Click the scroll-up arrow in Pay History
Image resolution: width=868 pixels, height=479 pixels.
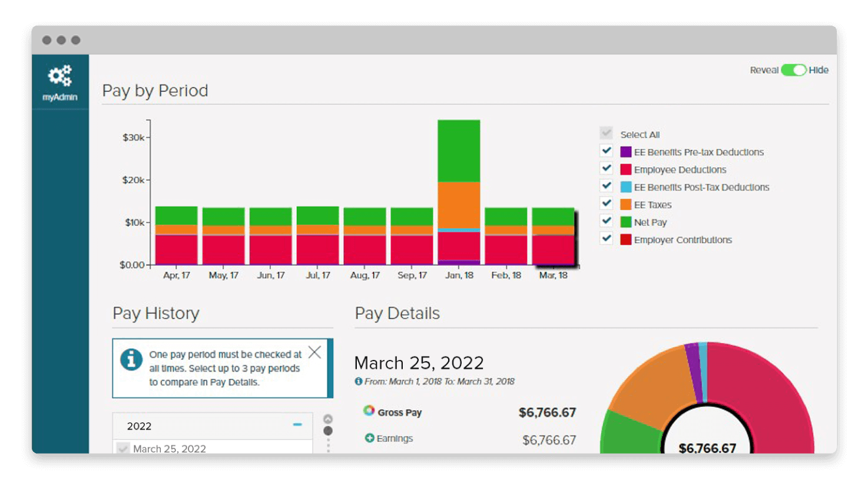point(328,419)
